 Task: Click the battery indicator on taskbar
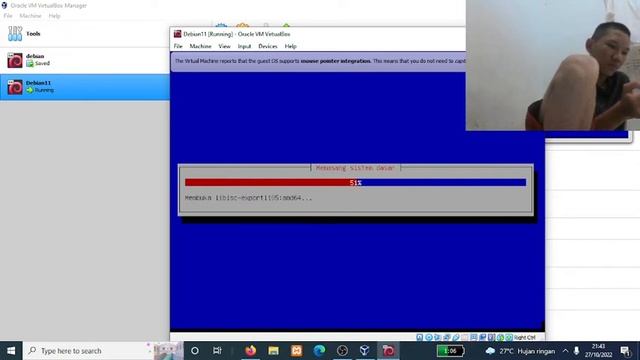tap(450, 351)
